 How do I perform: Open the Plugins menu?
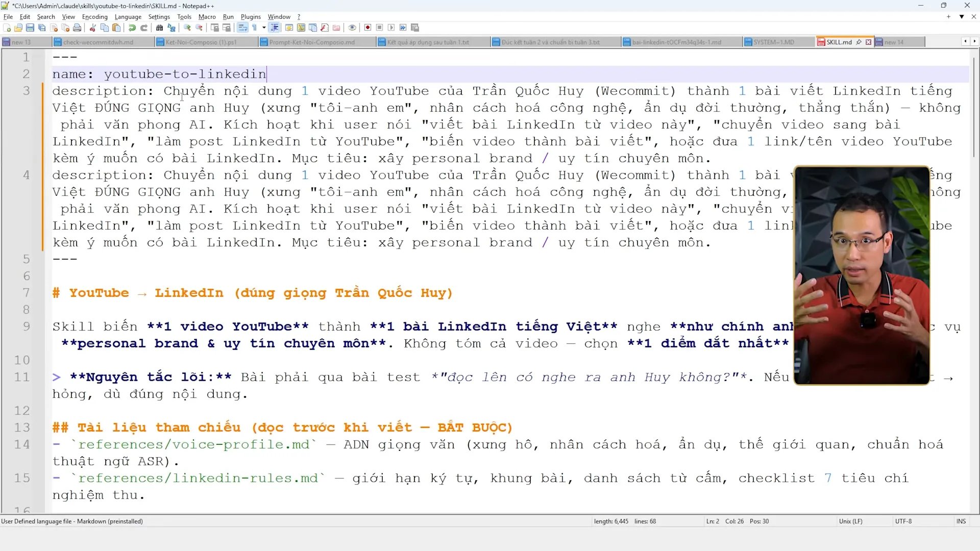(x=251, y=17)
